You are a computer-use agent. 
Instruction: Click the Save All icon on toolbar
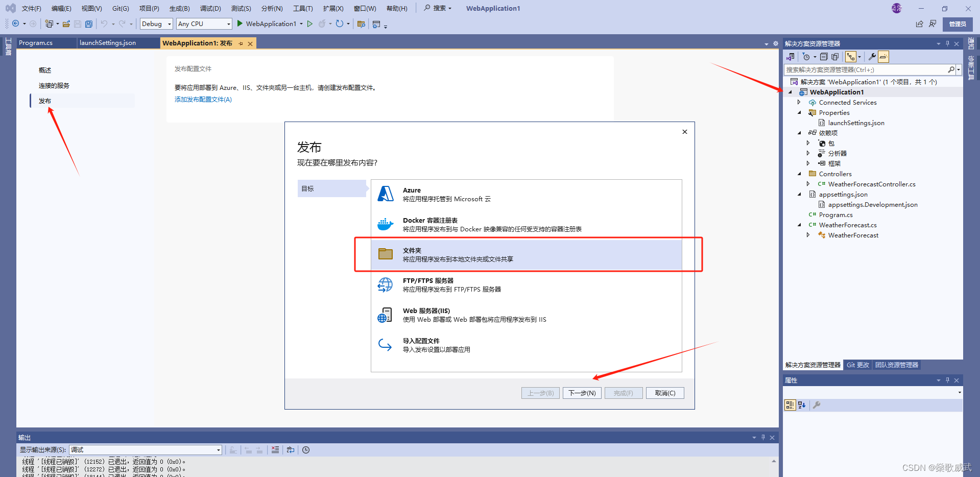[89, 23]
